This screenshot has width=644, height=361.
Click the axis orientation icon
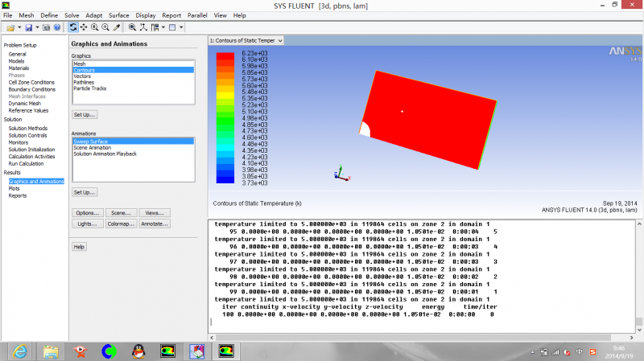click(x=143, y=27)
